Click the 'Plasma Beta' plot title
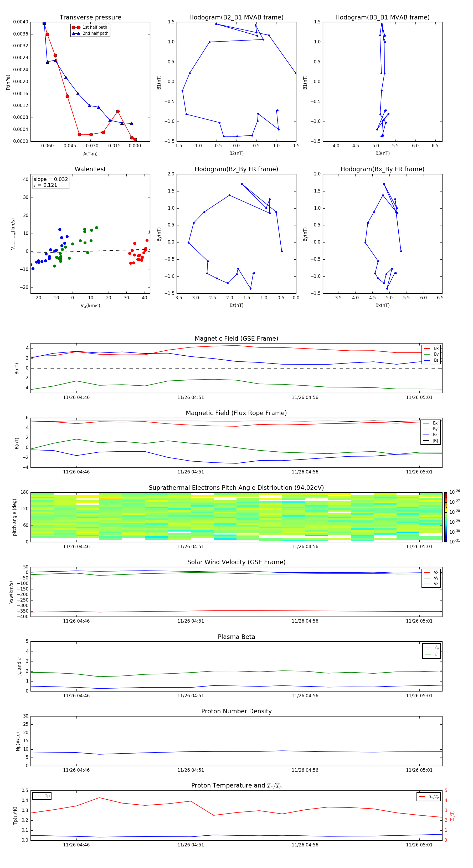This screenshot has width=473, height=868. click(x=236, y=637)
